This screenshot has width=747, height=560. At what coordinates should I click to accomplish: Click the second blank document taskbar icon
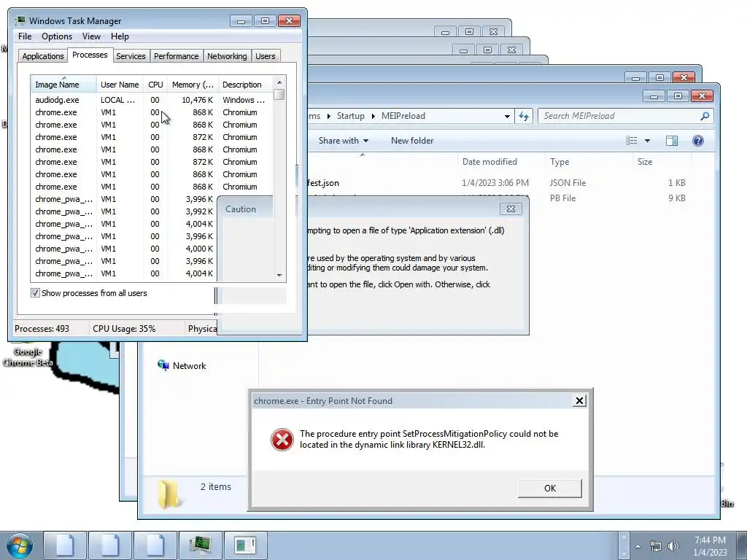tap(110, 545)
